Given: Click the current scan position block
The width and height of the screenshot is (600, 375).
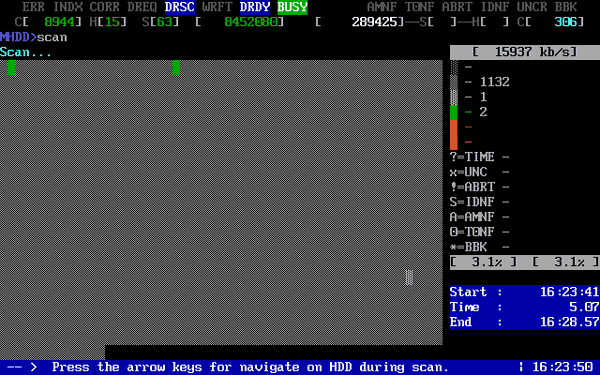Looking at the screenshot, I should (x=409, y=277).
